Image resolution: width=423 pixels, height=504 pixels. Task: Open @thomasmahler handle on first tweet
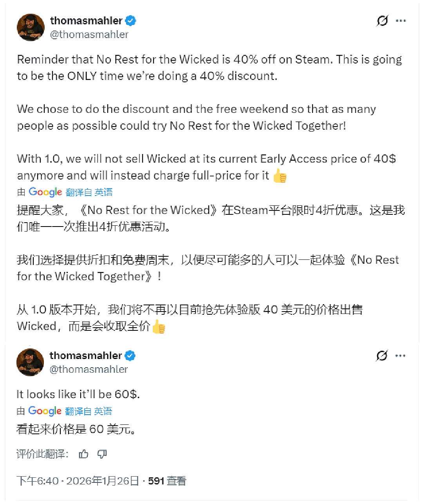(89, 34)
